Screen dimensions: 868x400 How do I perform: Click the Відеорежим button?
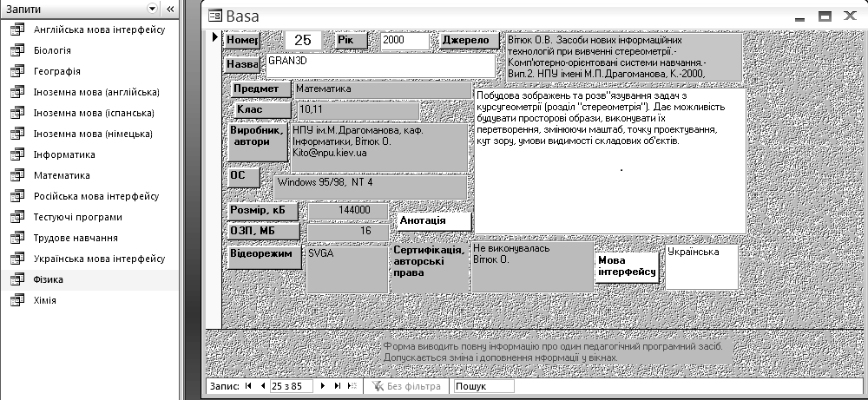[x=265, y=257]
